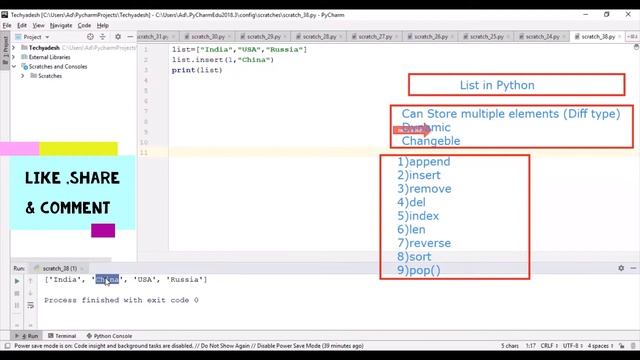Open CRLF line separator selector

click(x=549, y=346)
